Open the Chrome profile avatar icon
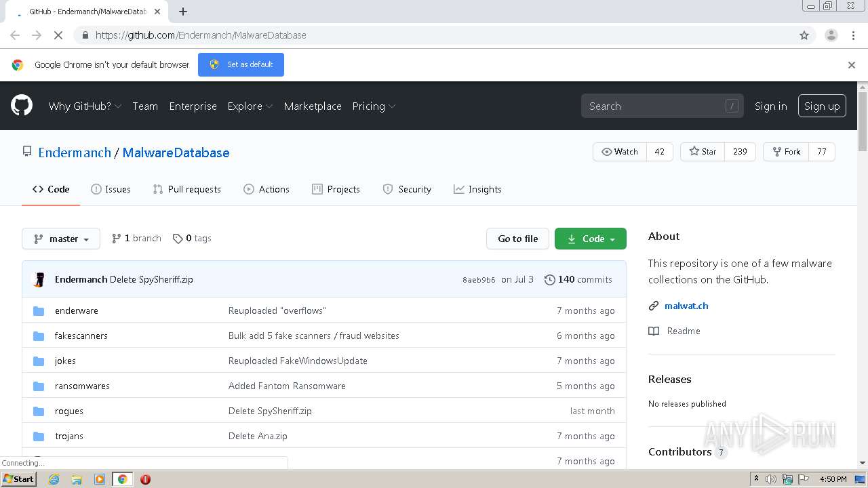This screenshot has height=488, width=868. click(x=831, y=35)
